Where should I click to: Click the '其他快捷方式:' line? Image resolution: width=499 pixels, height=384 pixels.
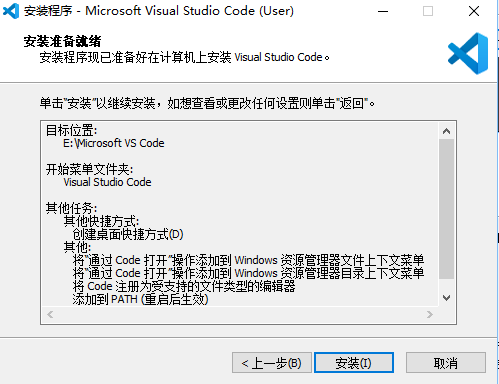point(101,221)
